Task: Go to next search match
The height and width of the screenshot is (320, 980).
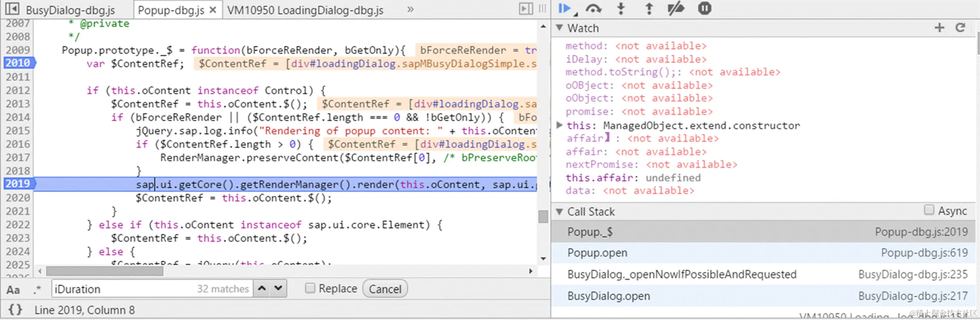Action: tap(278, 289)
